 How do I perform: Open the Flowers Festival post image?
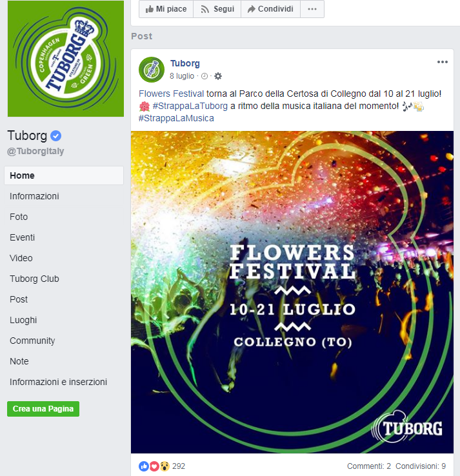pos(292,292)
